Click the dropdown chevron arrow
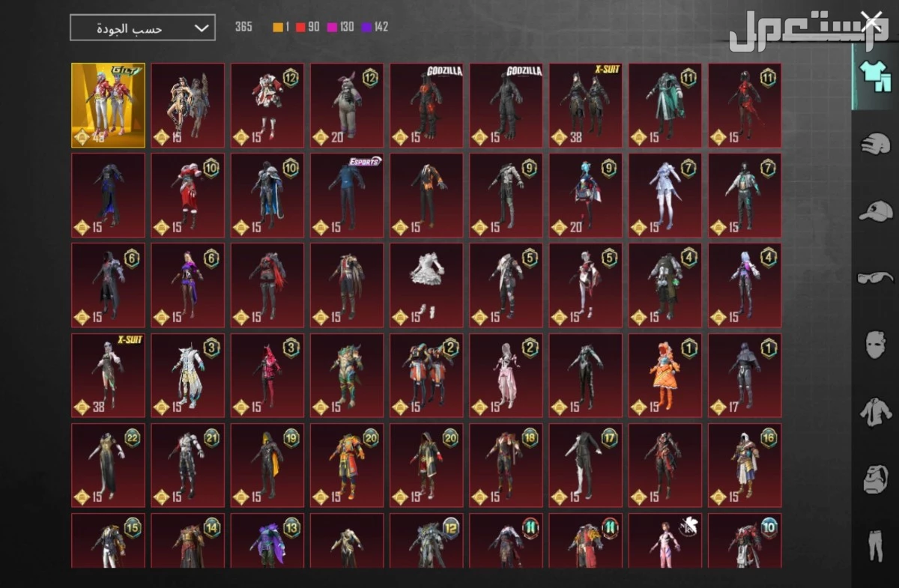 coord(202,28)
